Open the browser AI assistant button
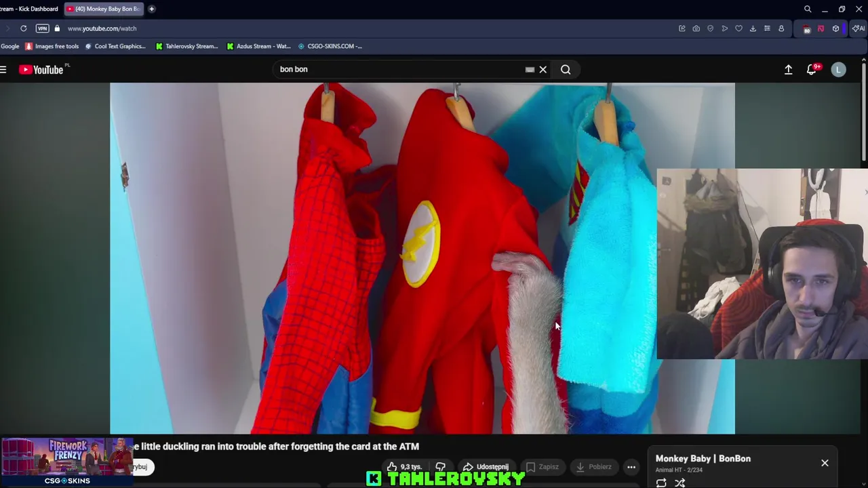 (859, 28)
